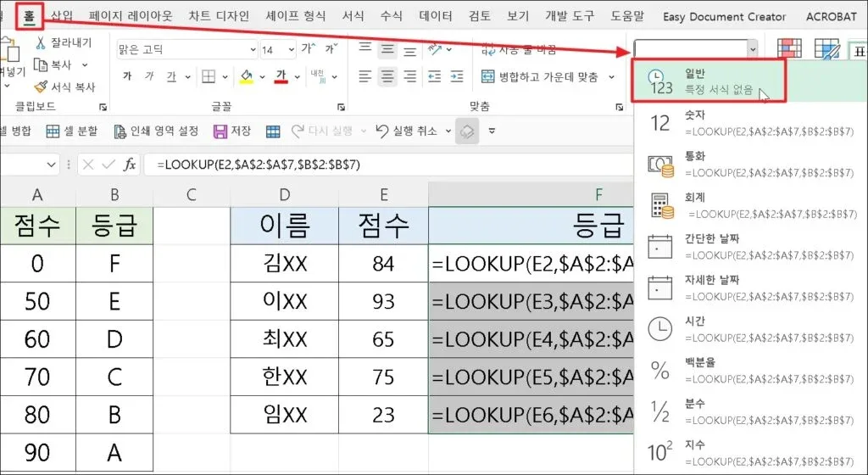This screenshot has width=868, height=475.
Task: Click the blue table grid quick access icon
Action: pos(273,131)
